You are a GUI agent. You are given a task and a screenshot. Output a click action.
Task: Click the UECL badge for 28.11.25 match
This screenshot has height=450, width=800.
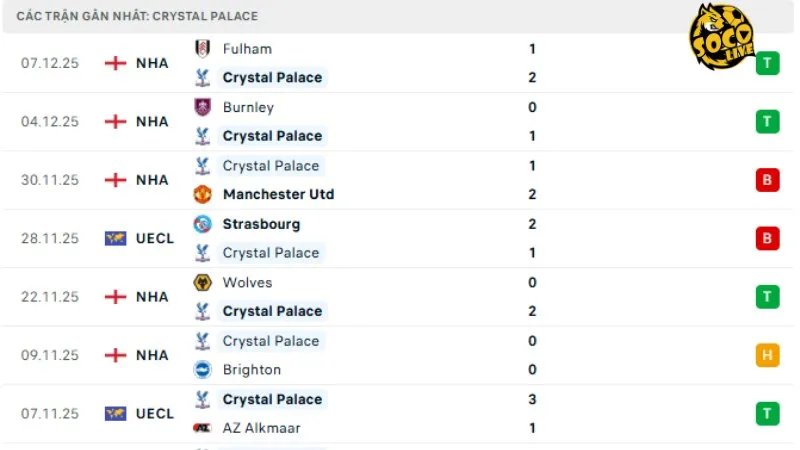pos(116,238)
